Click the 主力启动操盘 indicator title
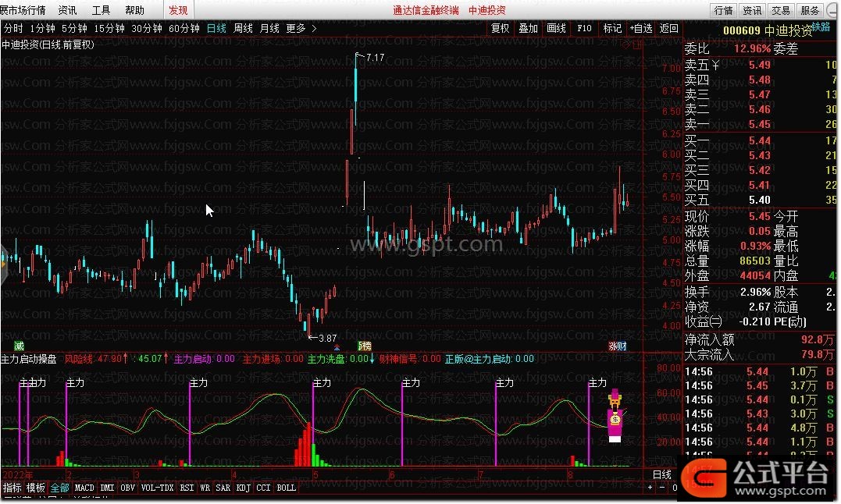The image size is (841, 504). click(29, 360)
